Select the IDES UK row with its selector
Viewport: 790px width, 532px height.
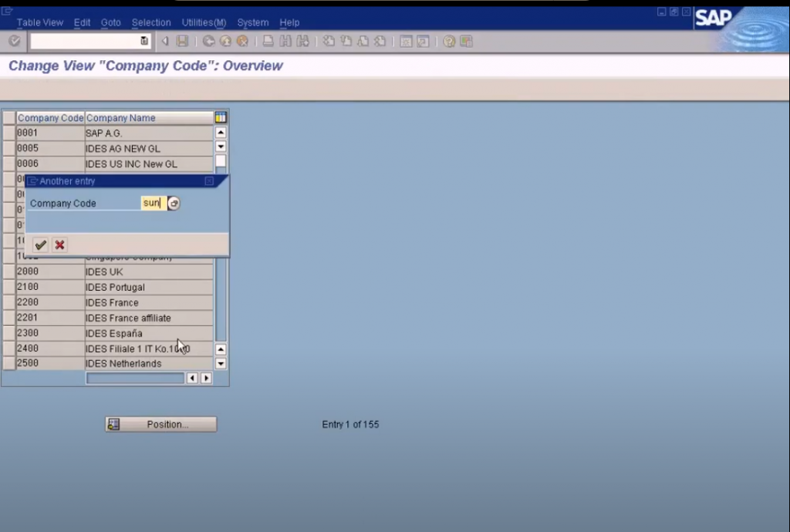(x=9, y=272)
